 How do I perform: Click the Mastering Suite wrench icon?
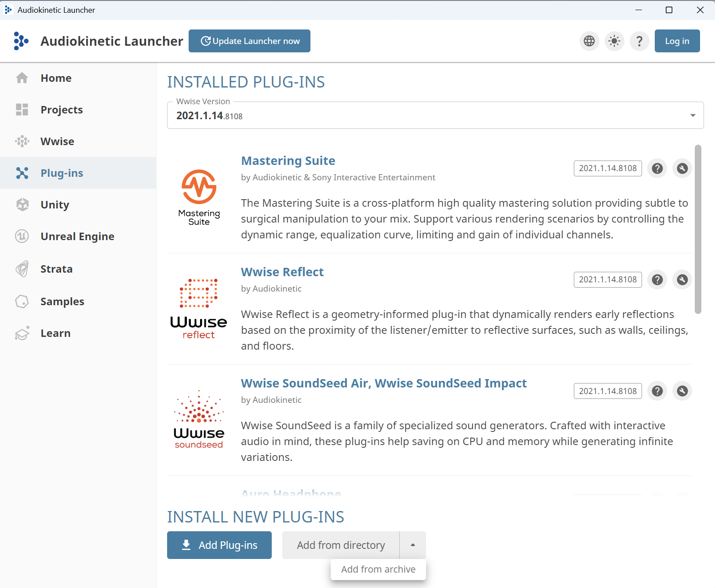pos(682,168)
